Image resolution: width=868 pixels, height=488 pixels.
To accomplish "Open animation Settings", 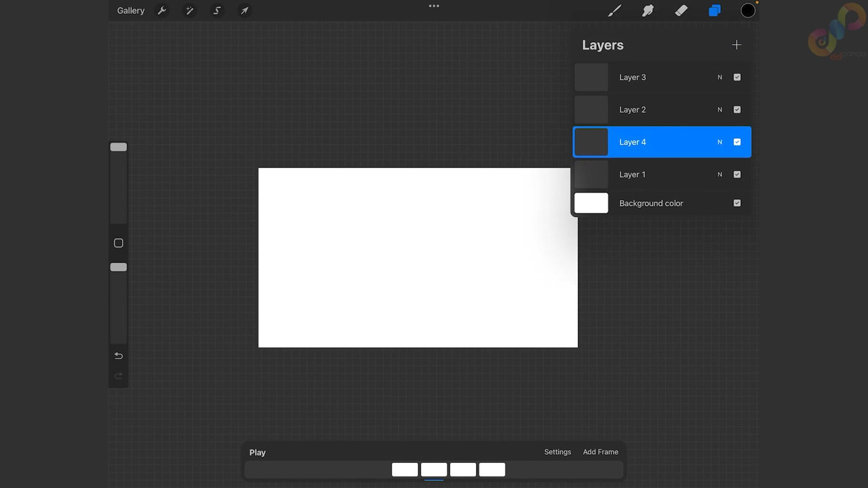I will coord(557,452).
